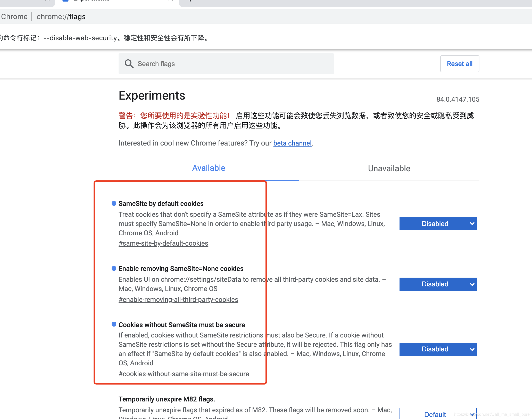This screenshot has height=419, width=532.
Task: Click blue dot beside Enable removing SameSite=None cookies
Action: [114, 269]
